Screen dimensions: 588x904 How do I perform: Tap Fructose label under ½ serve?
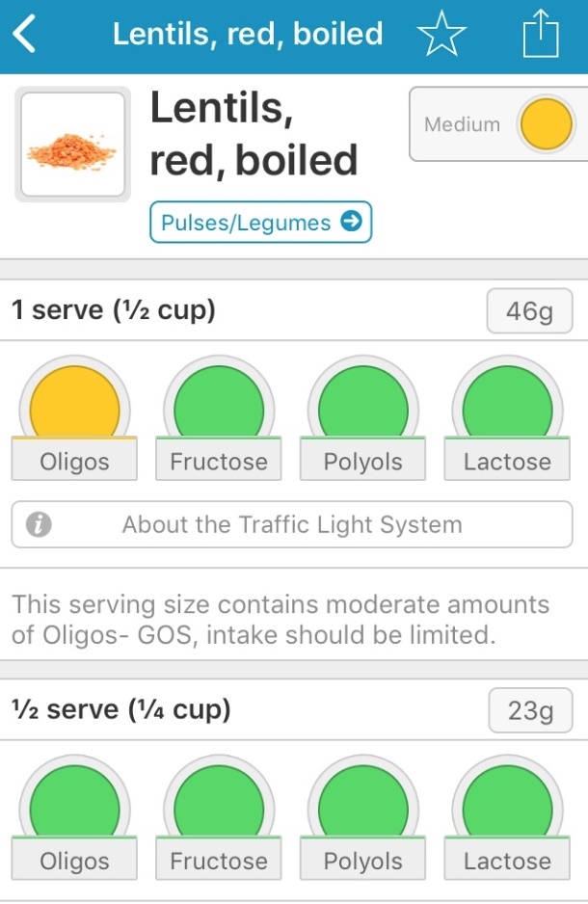coord(219,861)
